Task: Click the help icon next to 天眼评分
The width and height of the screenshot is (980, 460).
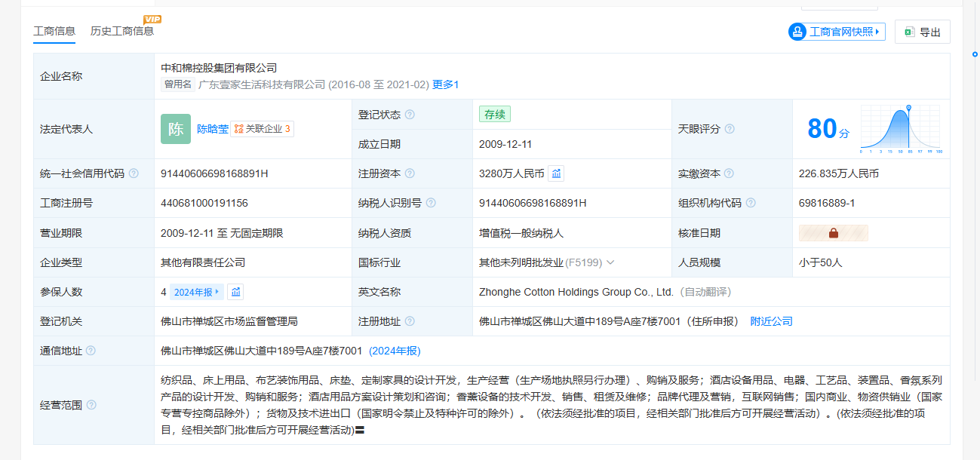Action: [730, 129]
